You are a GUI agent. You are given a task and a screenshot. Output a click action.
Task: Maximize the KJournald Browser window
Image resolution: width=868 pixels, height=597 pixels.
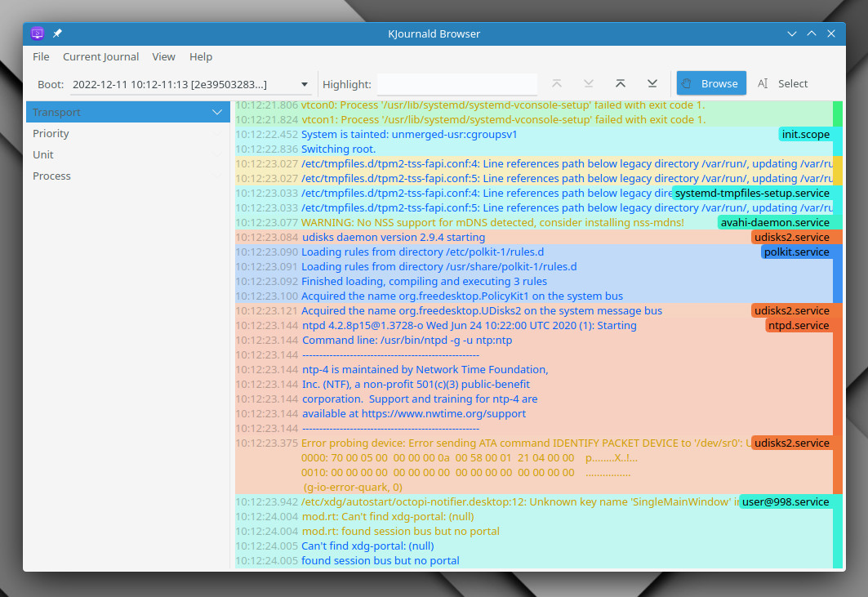coord(812,33)
